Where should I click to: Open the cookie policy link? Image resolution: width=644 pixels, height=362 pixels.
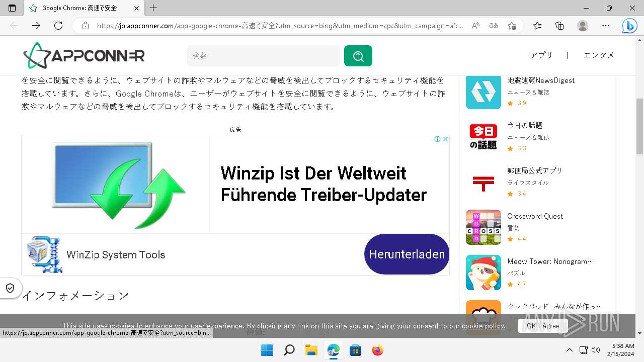[484, 326]
